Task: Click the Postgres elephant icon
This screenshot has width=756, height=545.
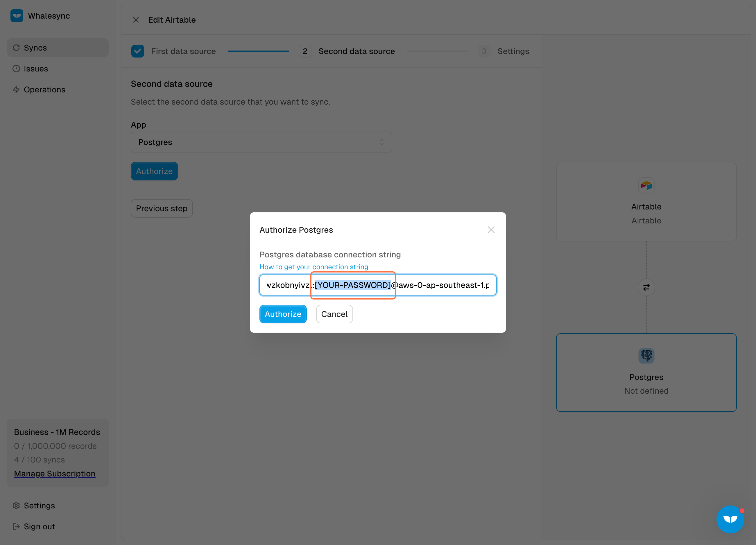Action: pyautogui.click(x=646, y=356)
